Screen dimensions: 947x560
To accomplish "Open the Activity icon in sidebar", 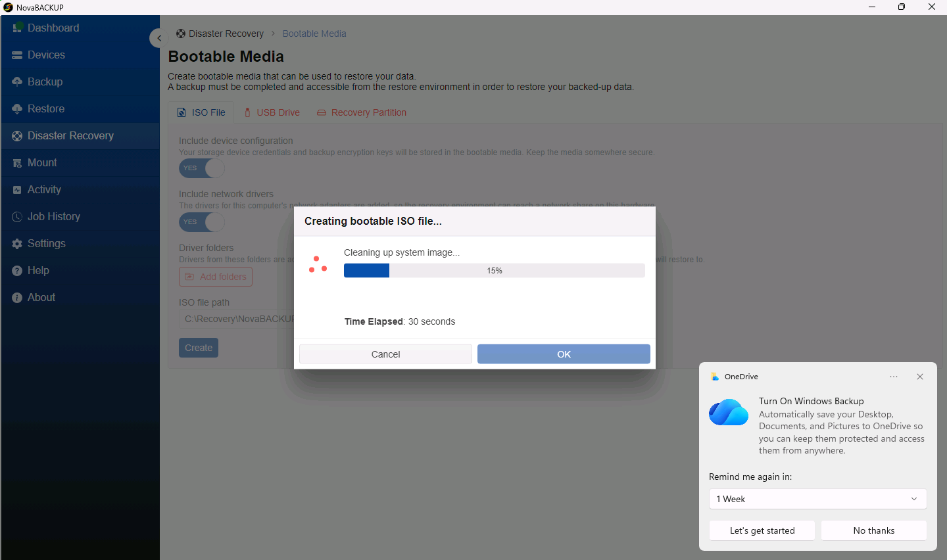I will pyautogui.click(x=17, y=190).
